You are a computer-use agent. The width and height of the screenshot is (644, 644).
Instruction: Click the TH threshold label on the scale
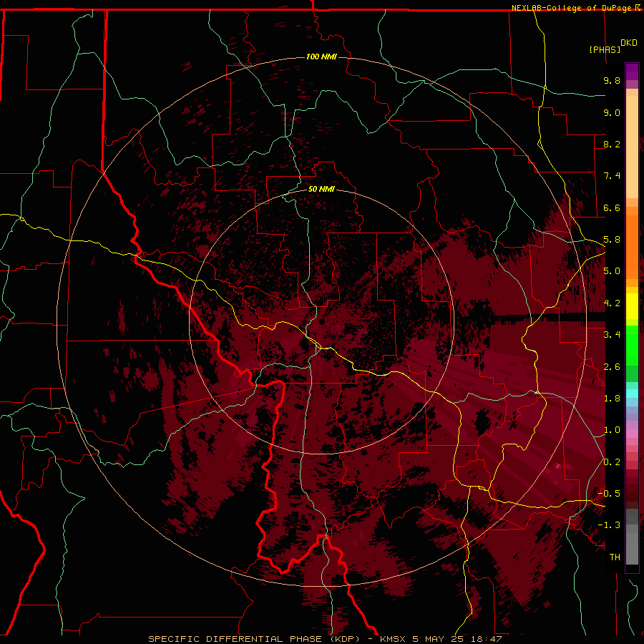tap(615, 557)
